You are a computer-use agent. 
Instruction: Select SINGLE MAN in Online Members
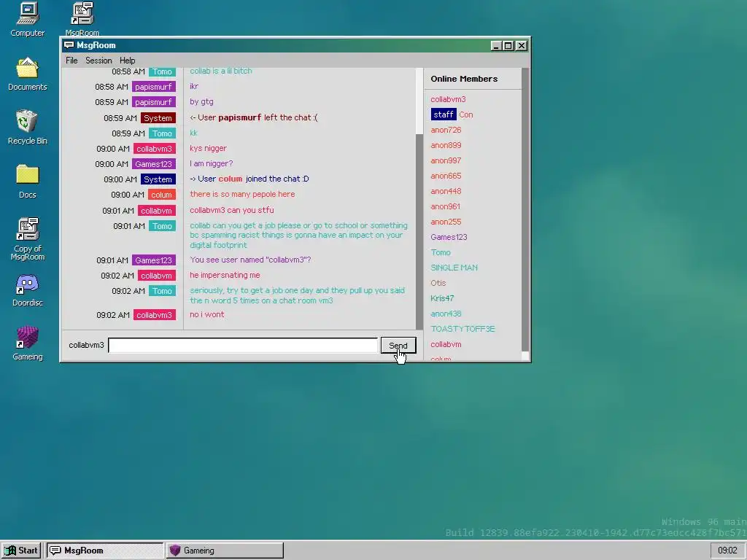[454, 268]
